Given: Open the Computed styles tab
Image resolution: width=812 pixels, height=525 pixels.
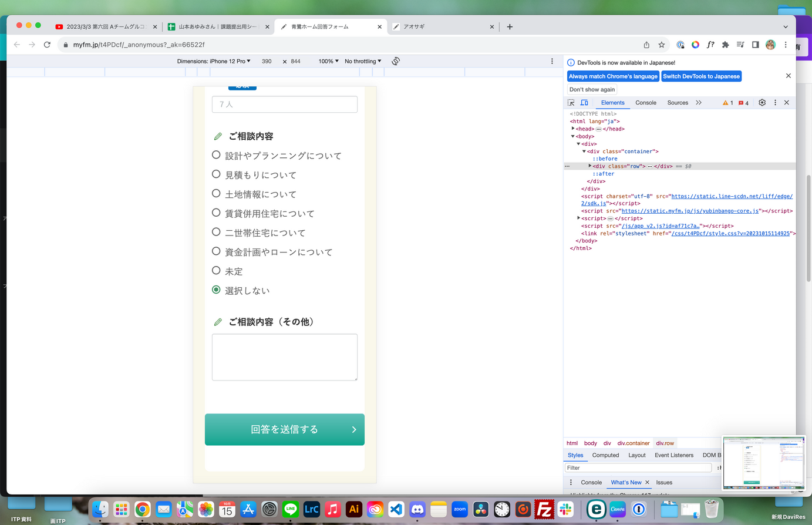Looking at the screenshot, I should [x=605, y=455].
